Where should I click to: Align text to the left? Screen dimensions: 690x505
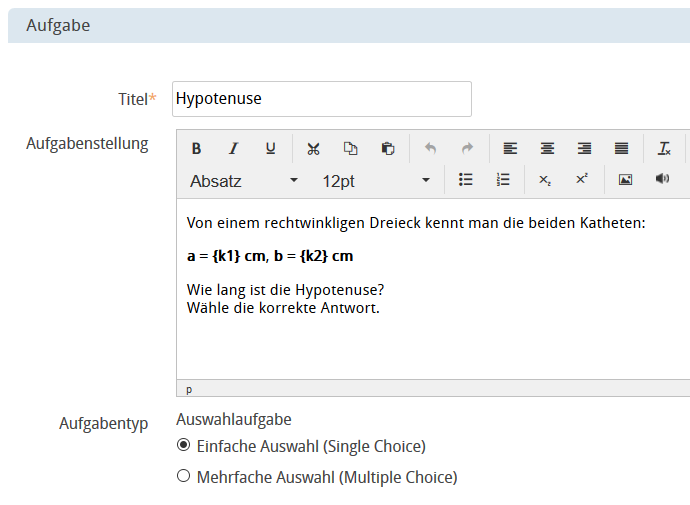click(x=510, y=149)
